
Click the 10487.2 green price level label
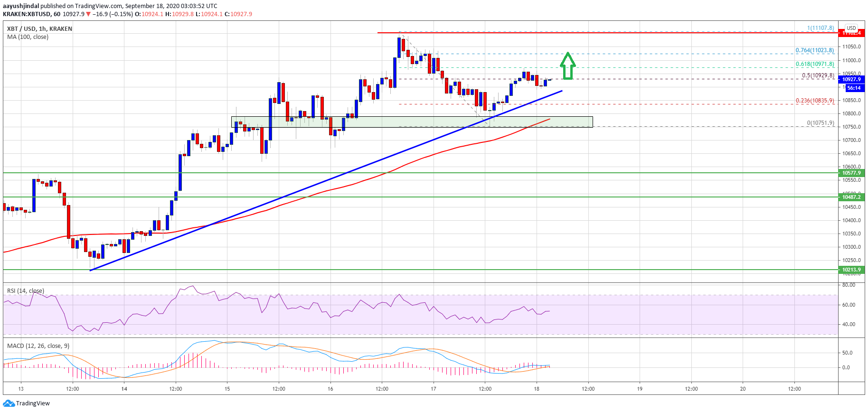tap(851, 197)
